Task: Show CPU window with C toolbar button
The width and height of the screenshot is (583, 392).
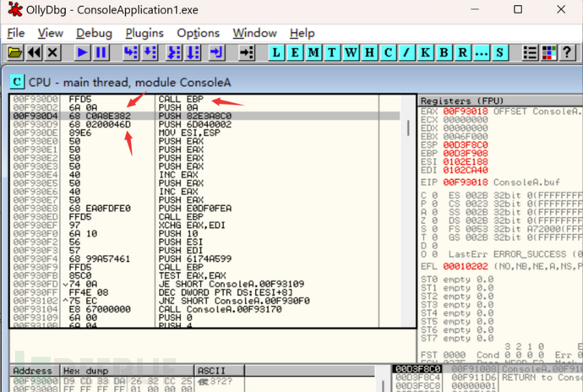Action: click(x=388, y=52)
